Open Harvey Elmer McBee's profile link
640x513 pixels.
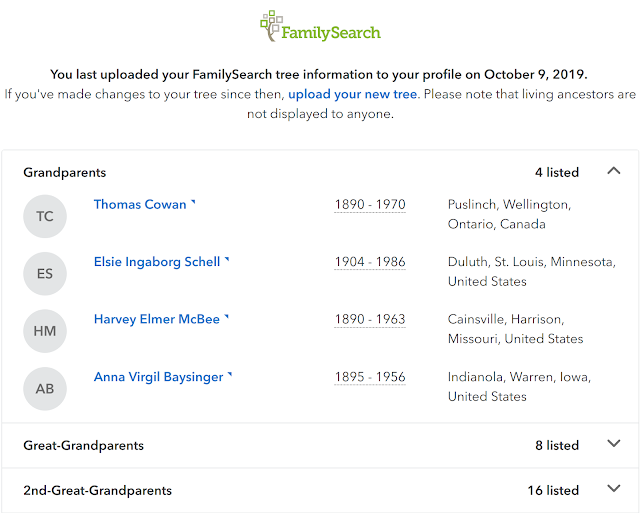coord(157,319)
